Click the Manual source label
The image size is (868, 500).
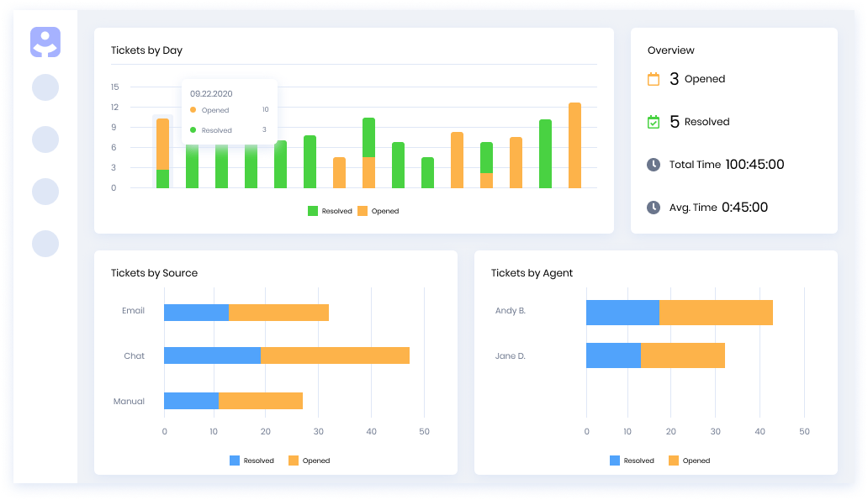tap(129, 402)
